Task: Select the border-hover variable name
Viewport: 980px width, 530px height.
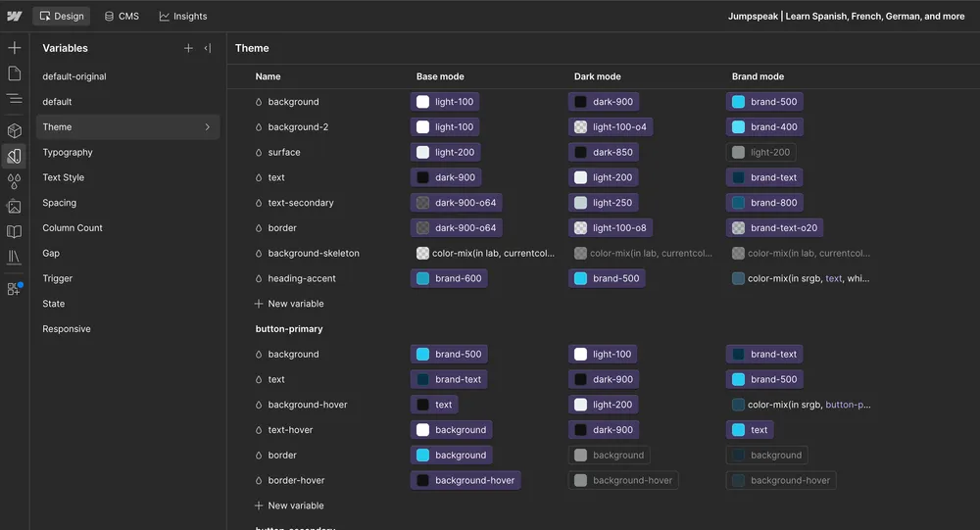Action: [x=296, y=481]
